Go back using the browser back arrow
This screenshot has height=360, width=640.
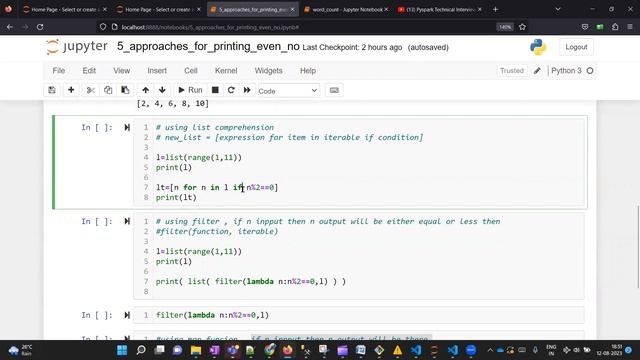tap(10, 27)
